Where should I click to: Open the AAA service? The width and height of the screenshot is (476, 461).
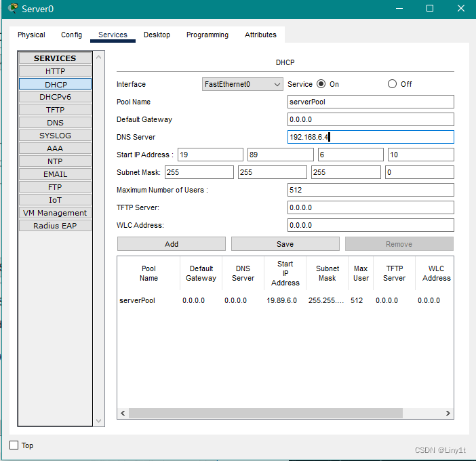(55, 148)
